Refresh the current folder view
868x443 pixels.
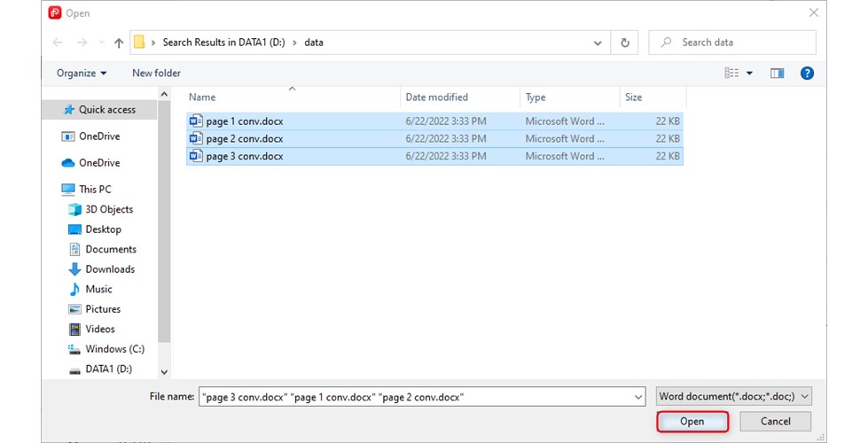coord(625,43)
